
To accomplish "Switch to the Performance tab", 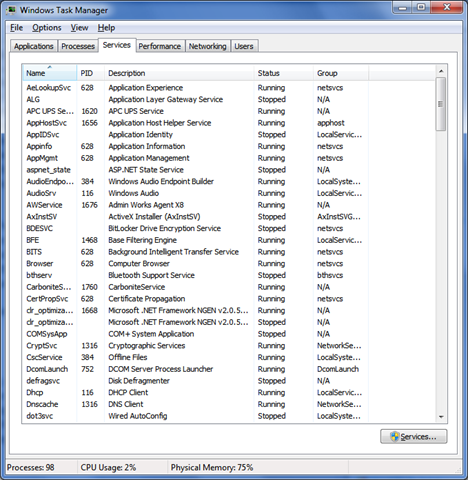I will tap(160, 46).
